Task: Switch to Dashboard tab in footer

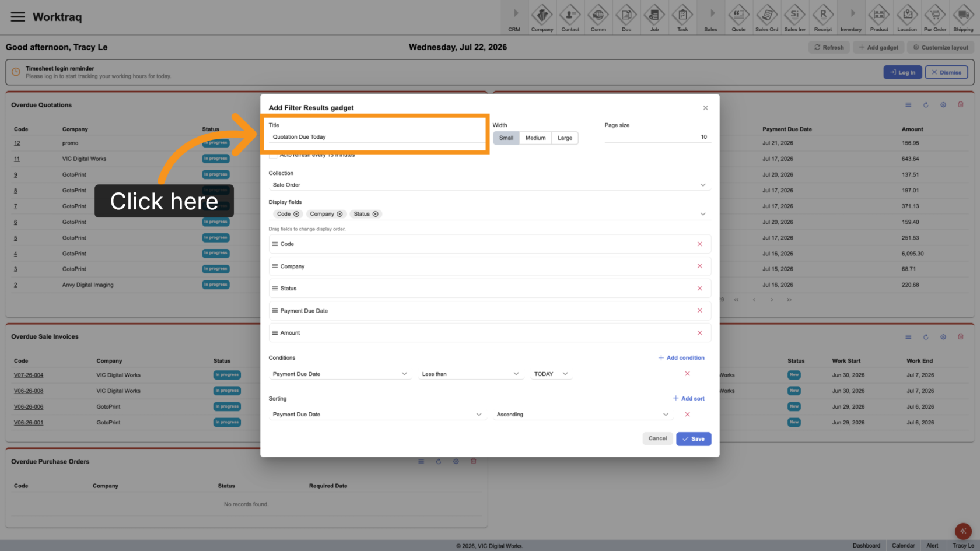Action: 866,546
